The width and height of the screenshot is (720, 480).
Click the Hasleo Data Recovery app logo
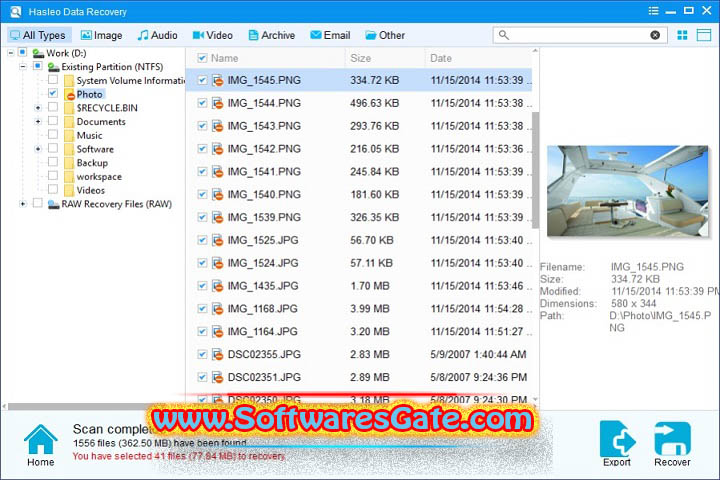(15, 11)
